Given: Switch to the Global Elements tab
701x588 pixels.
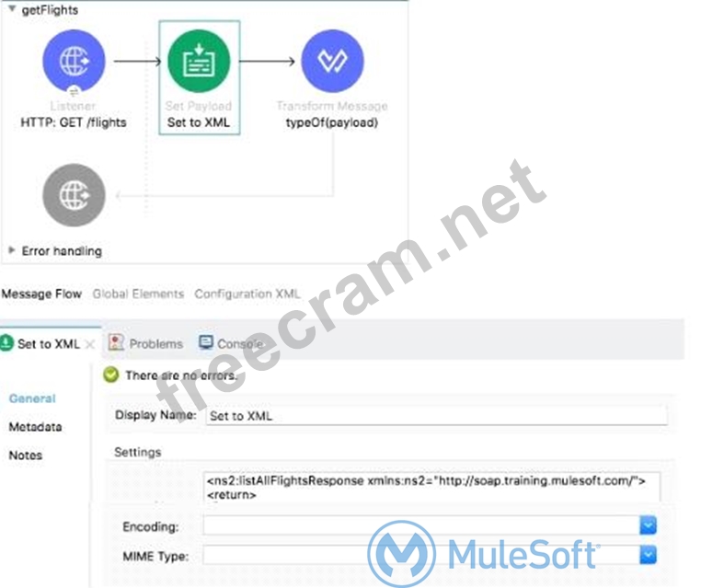Looking at the screenshot, I should [138, 294].
